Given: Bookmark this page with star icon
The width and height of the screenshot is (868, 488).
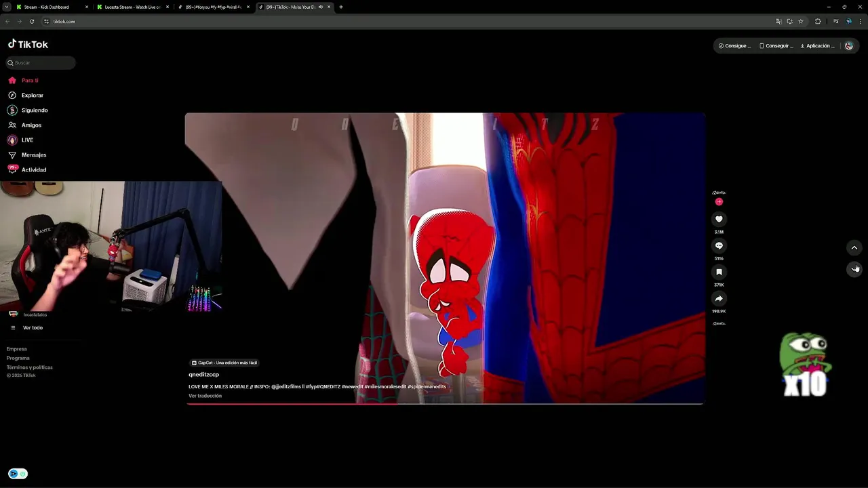Looking at the screenshot, I should pyautogui.click(x=800, y=22).
